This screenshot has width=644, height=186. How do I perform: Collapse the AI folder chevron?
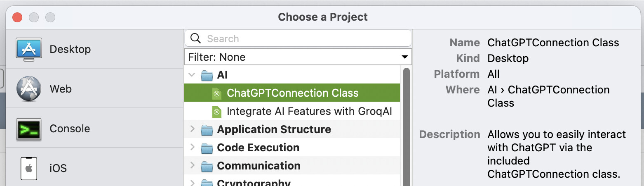(x=192, y=75)
